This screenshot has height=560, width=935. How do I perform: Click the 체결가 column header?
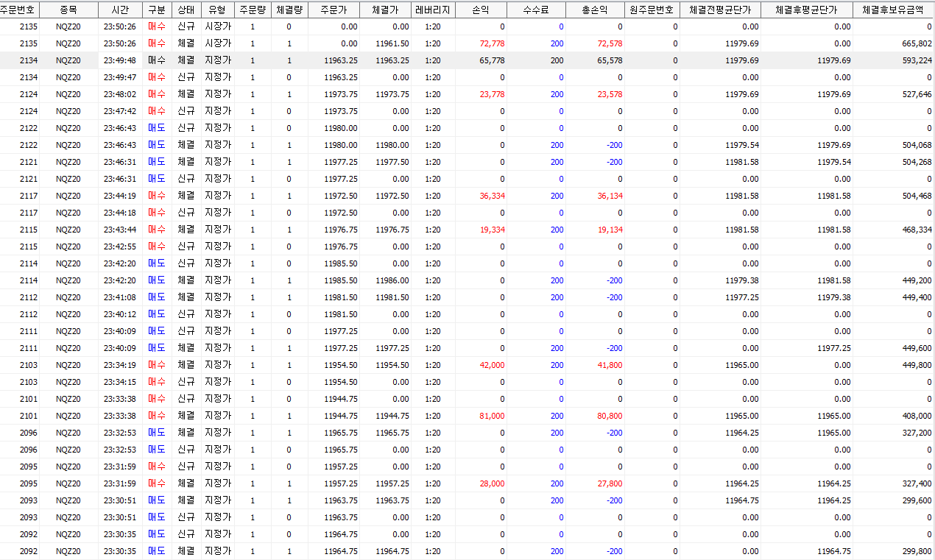[x=386, y=10]
